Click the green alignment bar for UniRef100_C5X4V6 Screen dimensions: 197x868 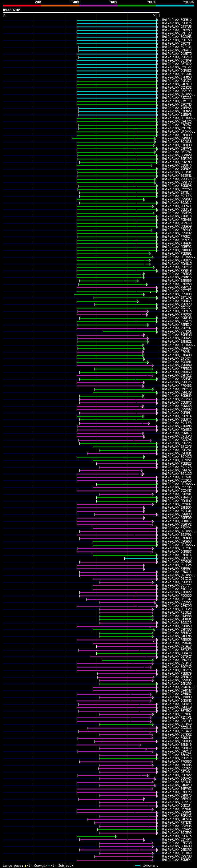point(128,830)
